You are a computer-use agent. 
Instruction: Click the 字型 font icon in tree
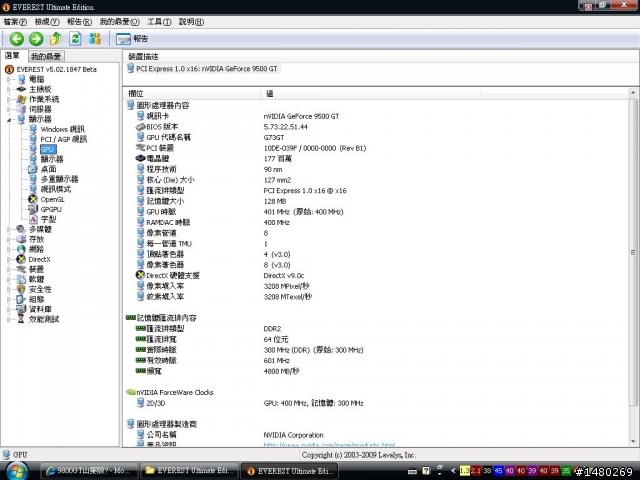click(x=33, y=219)
